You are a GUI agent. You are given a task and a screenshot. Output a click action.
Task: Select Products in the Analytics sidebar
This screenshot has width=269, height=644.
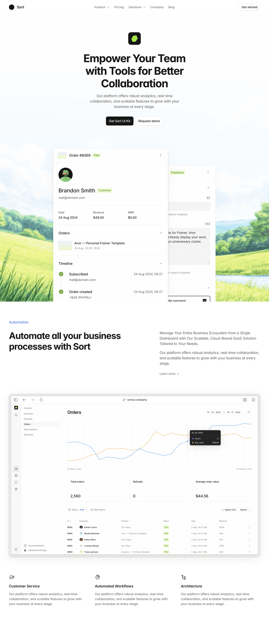(28, 419)
